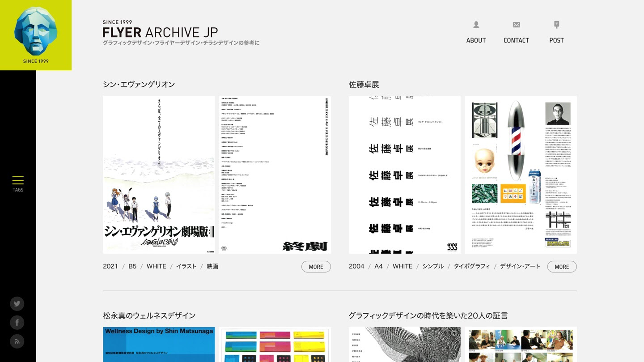The width and height of the screenshot is (644, 362).
Task: View the colorful packages flyer thumbnail
Action: click(x=275, y=345)
